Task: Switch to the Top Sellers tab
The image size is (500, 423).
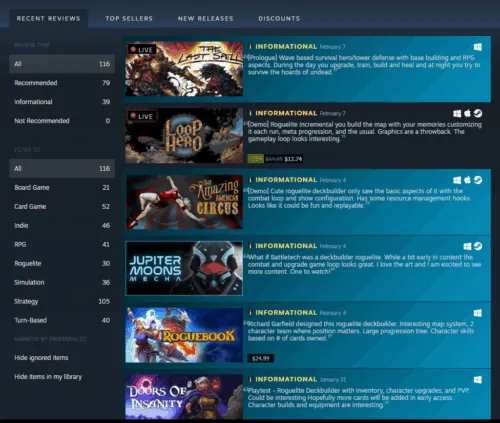Action: (129, 18)
